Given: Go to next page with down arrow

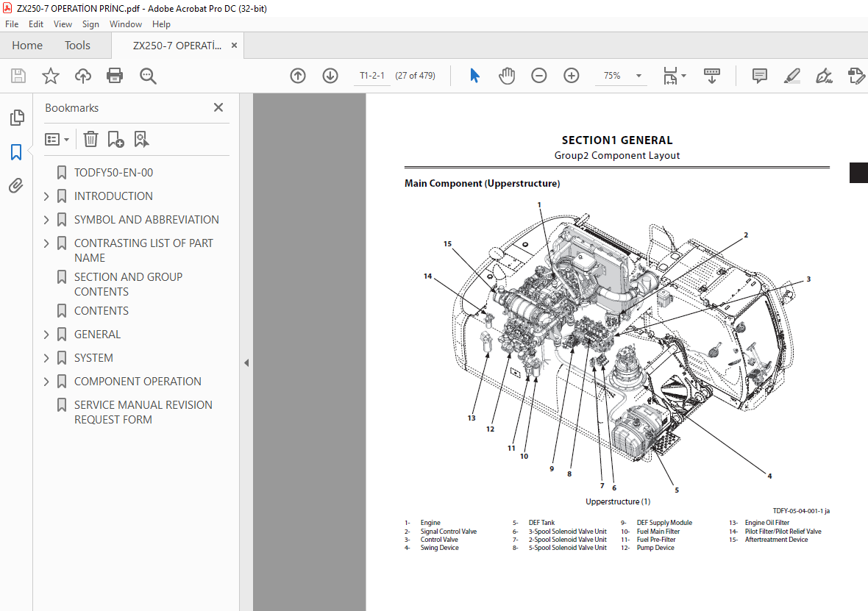Looking at the screenshot, I should [x=330, y=76].
